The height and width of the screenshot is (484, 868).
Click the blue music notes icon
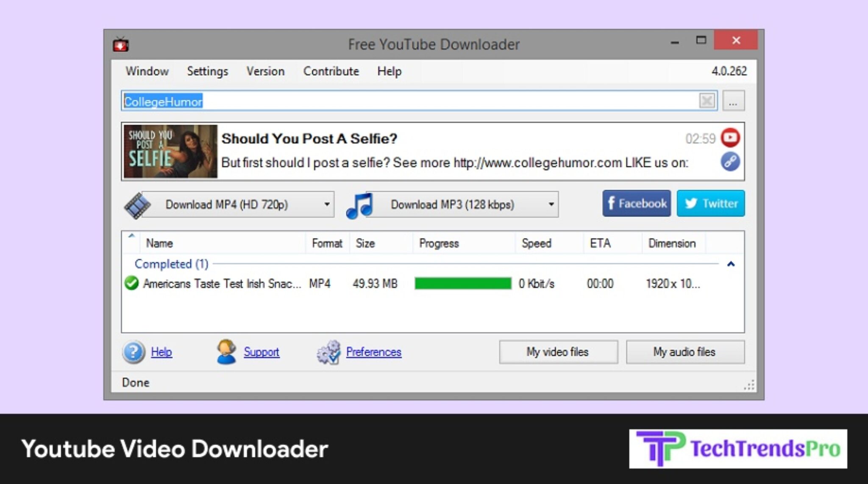[360, 206]
